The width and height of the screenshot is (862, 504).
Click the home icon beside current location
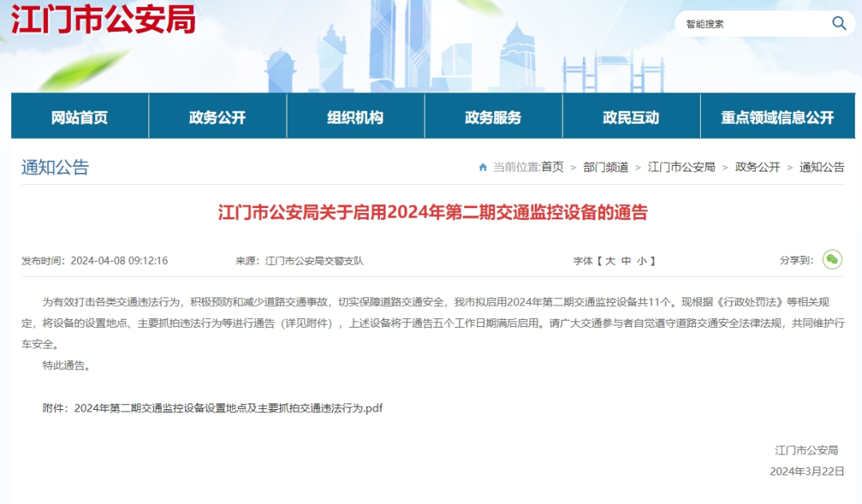click(x=483, y=167)
